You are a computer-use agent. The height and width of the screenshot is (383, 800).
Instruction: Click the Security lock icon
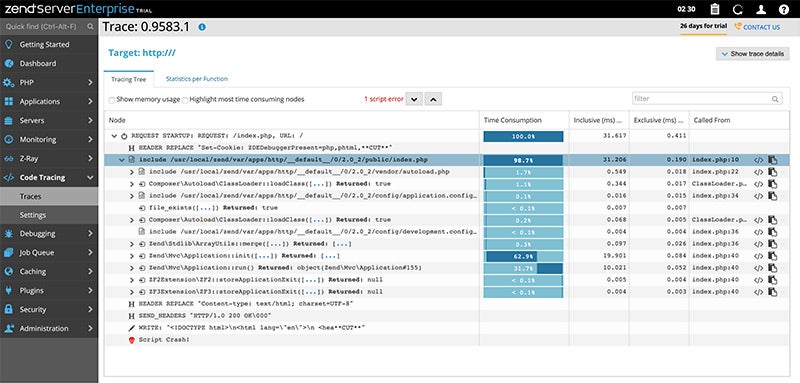9,310
